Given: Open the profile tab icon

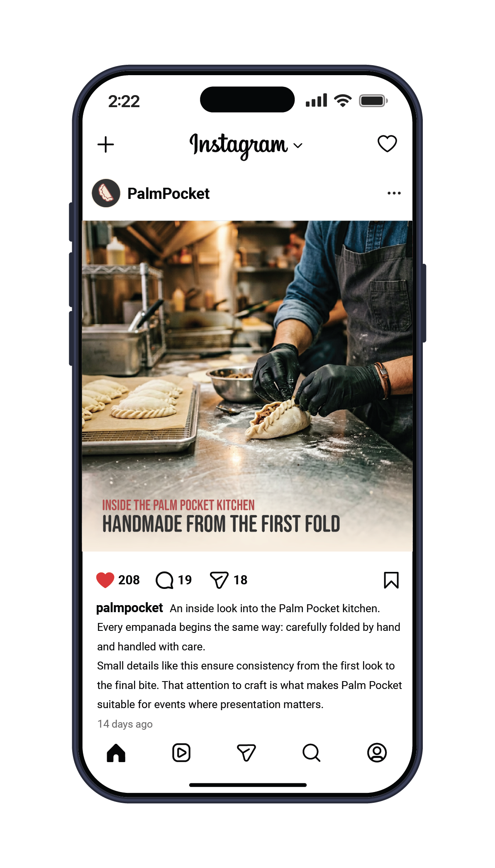Looking at the screenshot, I should [377, 753].
